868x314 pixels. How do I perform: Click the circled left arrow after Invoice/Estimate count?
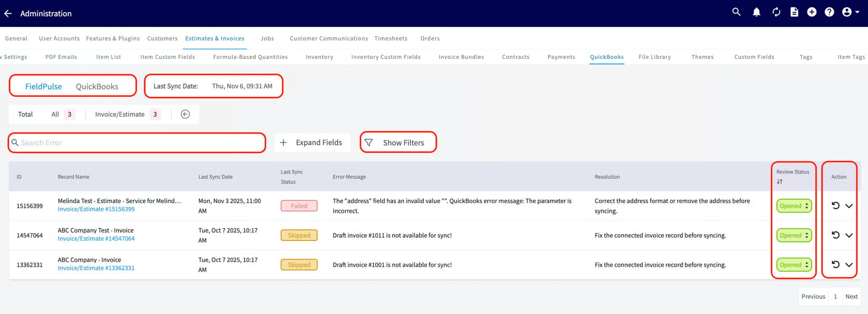185,114
